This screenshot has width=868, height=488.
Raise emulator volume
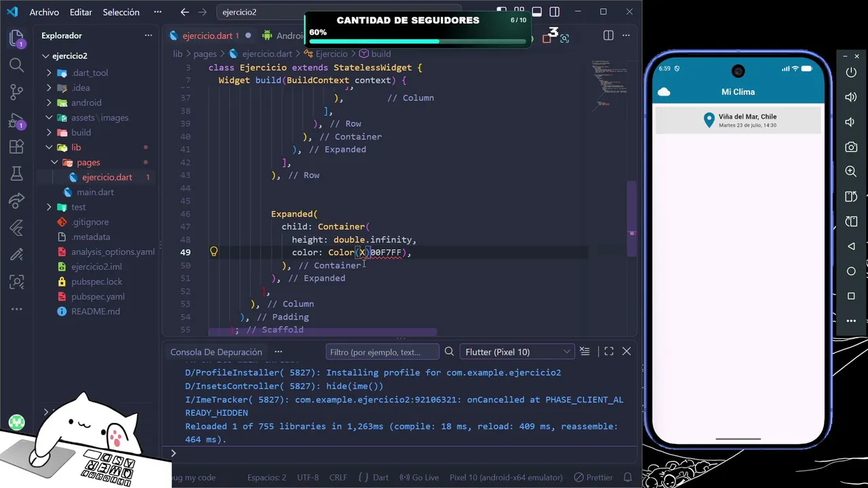(851, 97)
